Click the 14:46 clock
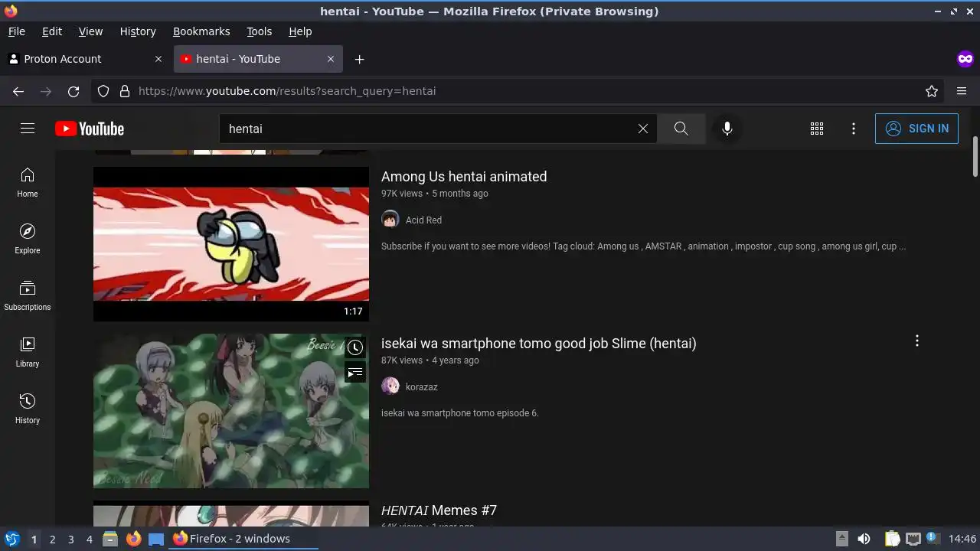 click(962, 539)
